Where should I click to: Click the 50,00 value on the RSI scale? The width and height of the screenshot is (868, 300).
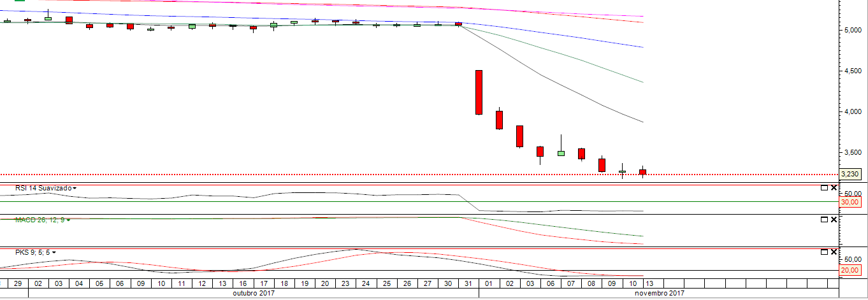pyautogui.click(x=852, y=194)
